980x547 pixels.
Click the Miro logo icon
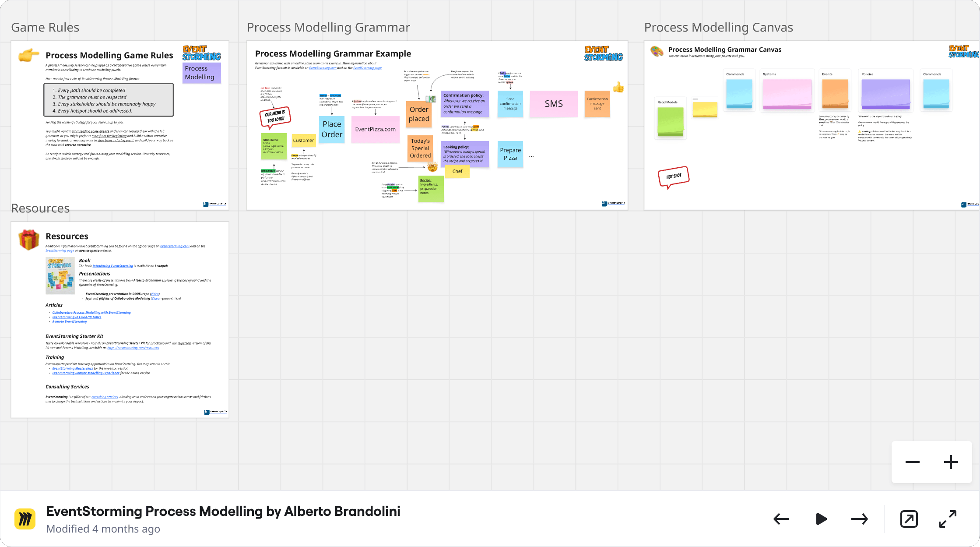coord(25,519)
